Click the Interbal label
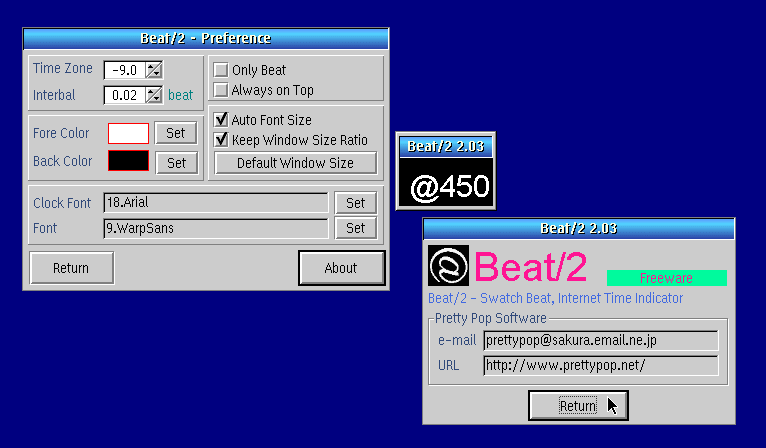The height and width of the screenshot is (448, 766). point(54,95)
